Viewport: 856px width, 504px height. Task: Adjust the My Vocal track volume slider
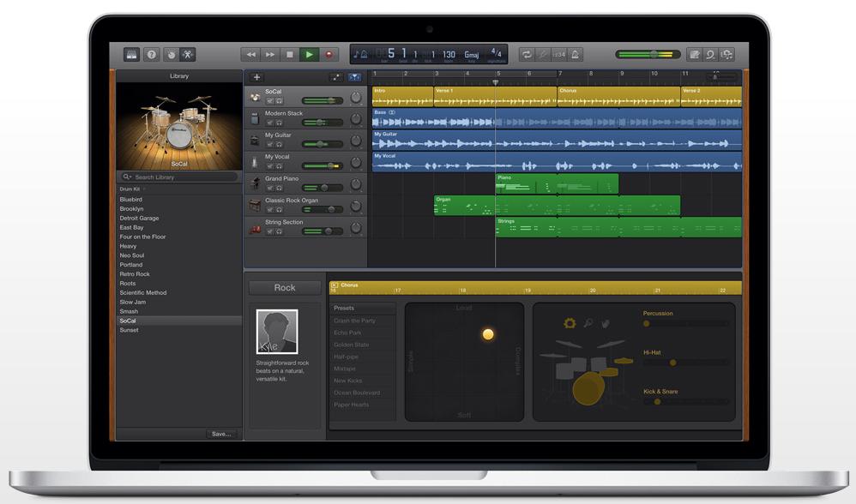[x=323, y=165]
